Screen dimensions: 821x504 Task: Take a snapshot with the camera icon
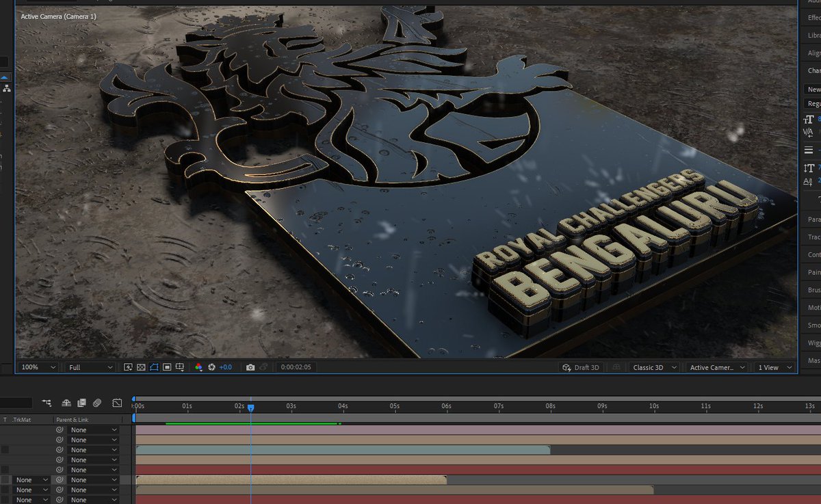click(x=250, y=367)
